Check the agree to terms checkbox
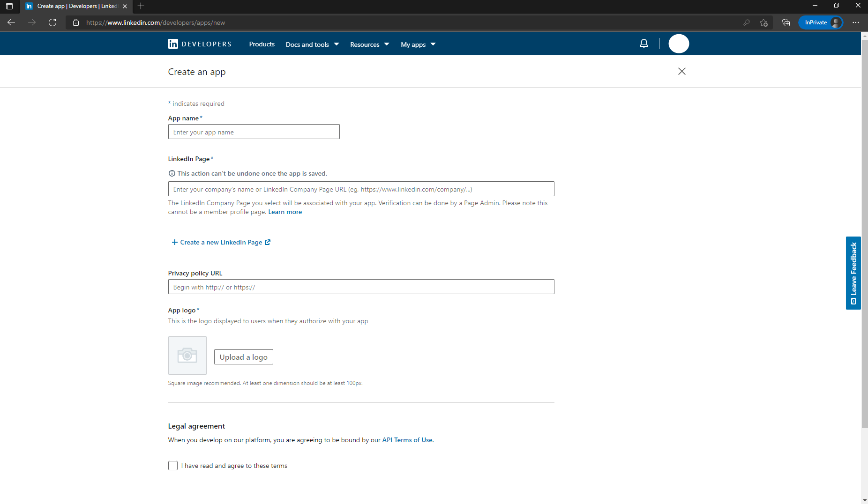 pos(172,465)
